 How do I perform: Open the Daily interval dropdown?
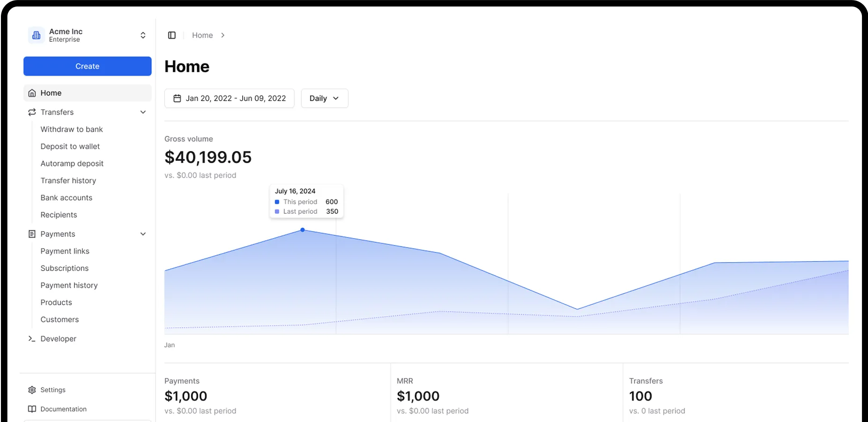(325, 98)
